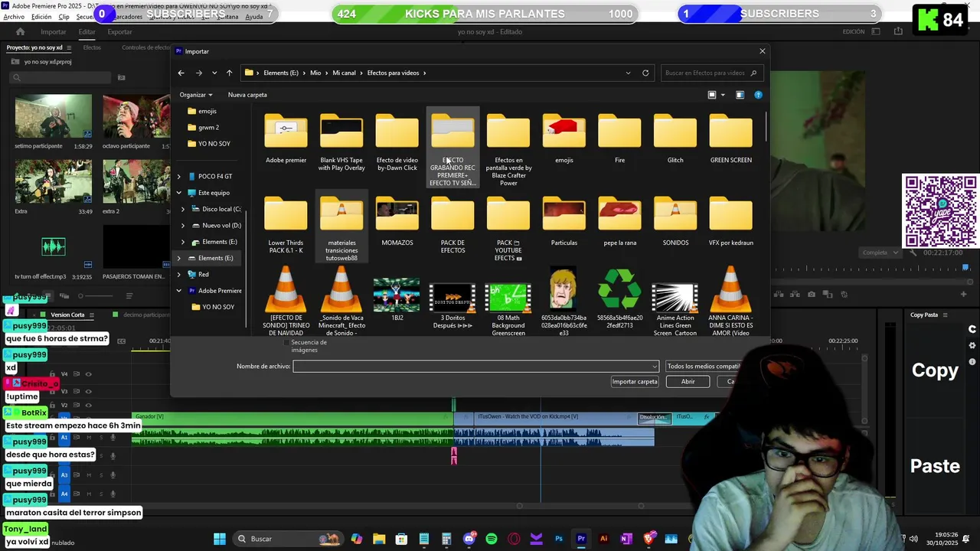Solo audio track A1
Viewport: 980px width, 551px height.
(x=100, y=438)
